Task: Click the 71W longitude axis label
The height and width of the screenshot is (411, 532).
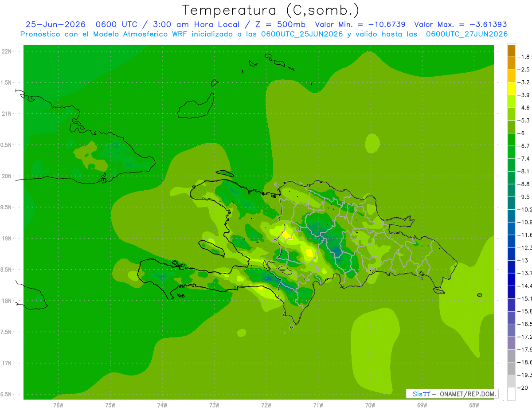Action: tap(318, 405)
